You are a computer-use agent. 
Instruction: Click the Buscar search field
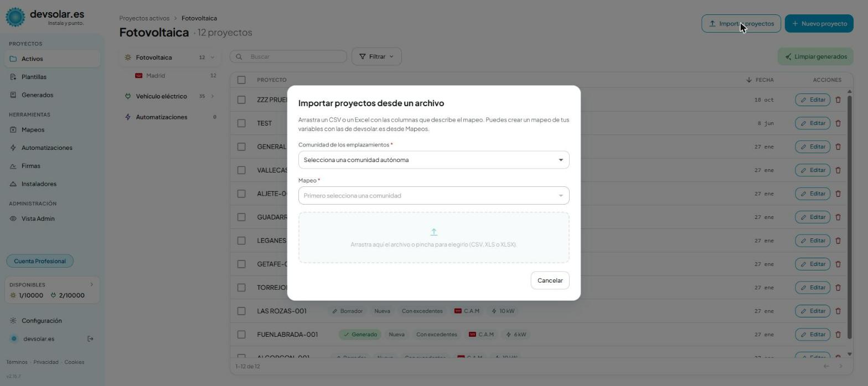click(288, 56)
